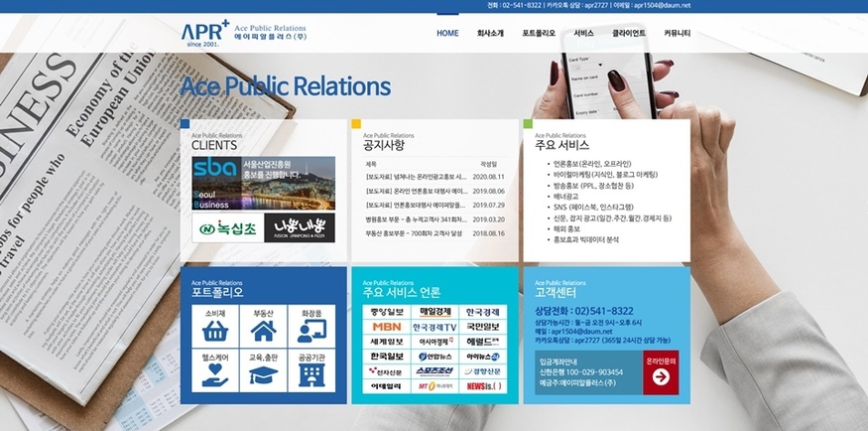Click the Ace Public Relations hero title
Viewport: 868px width, 431px height.
coord(286,86)
